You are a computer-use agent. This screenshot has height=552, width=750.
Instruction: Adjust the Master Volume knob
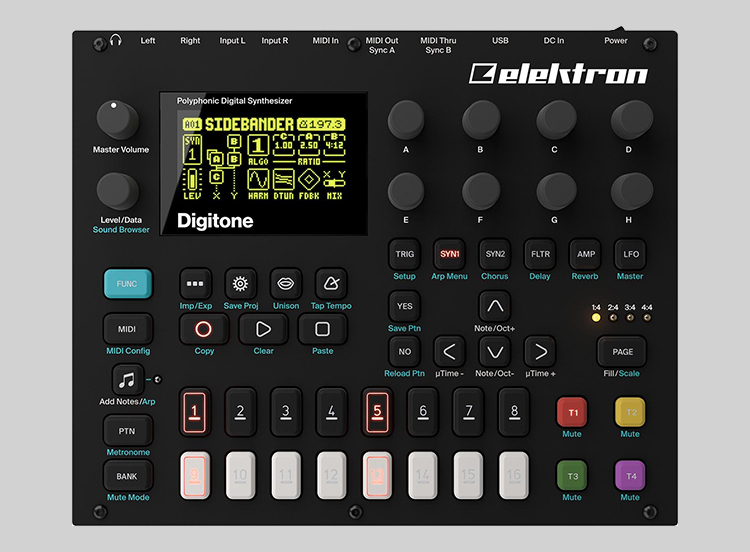click(117, 120)
